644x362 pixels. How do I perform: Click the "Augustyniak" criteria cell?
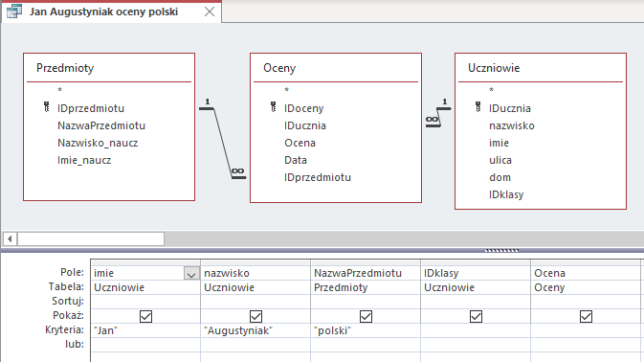click(x=255, y=330)
